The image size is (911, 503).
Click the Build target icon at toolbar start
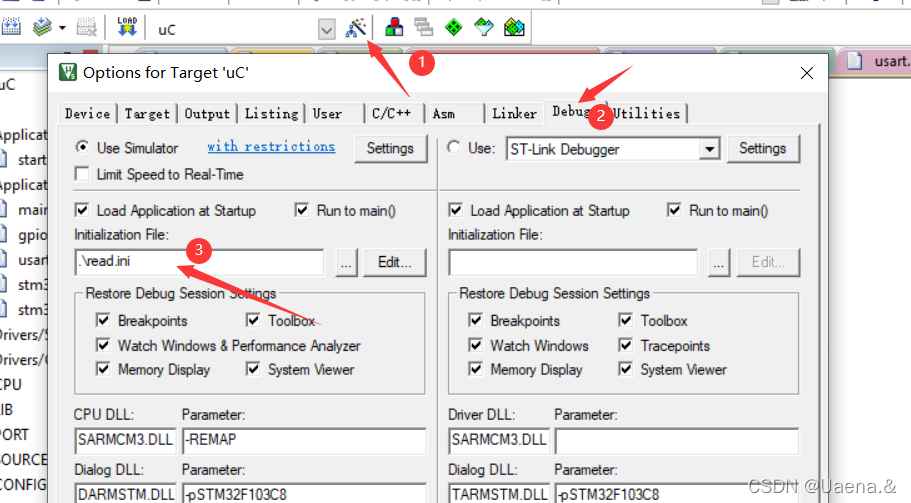coord(10,27)
